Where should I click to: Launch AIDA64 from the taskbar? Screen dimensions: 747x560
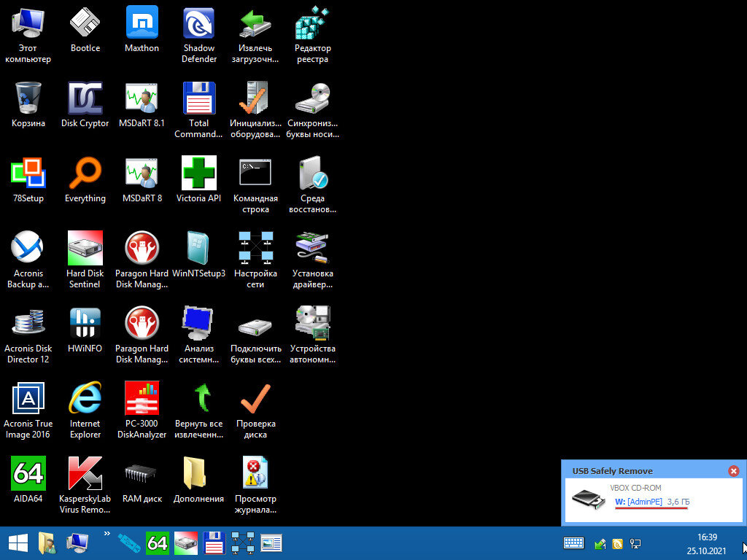click(x=158, y=543)
